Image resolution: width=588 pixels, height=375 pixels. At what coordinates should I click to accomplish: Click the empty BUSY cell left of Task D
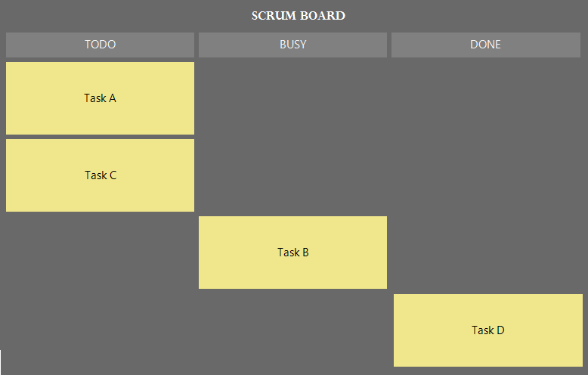coord(292,330)
